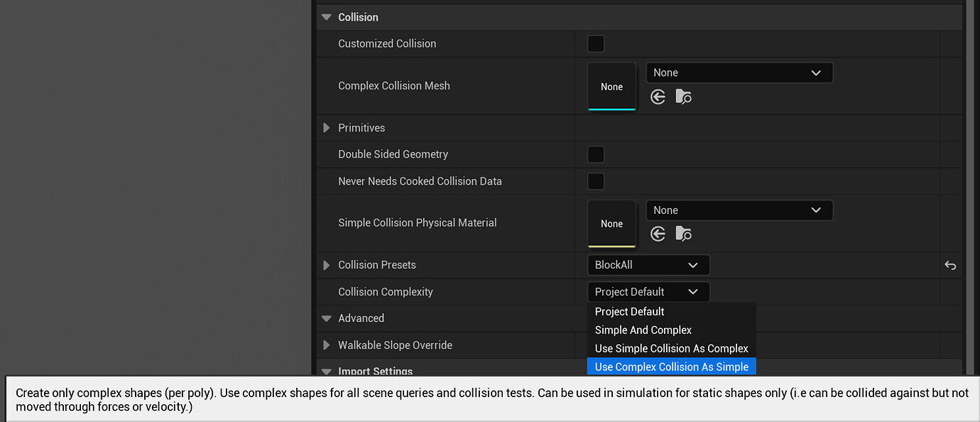Toggle Double Sided Geometry checkbox
This screenshot has width=980, height=422.
coord(596,154)
